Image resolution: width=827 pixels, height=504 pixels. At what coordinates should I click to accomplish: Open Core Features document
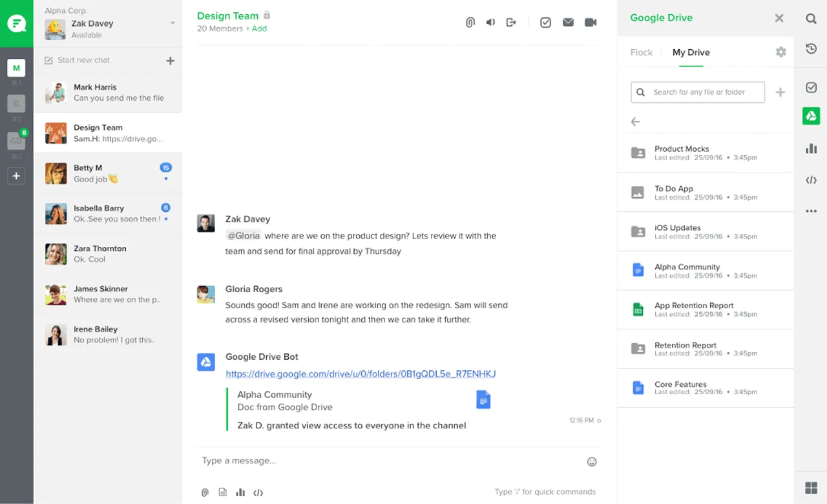(x=706, y=388)
